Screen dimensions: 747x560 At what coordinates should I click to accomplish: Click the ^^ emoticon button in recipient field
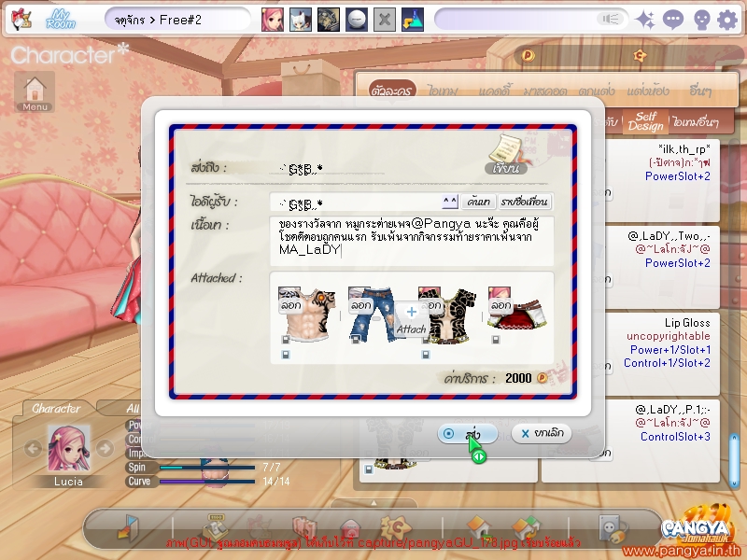(450, 202)
